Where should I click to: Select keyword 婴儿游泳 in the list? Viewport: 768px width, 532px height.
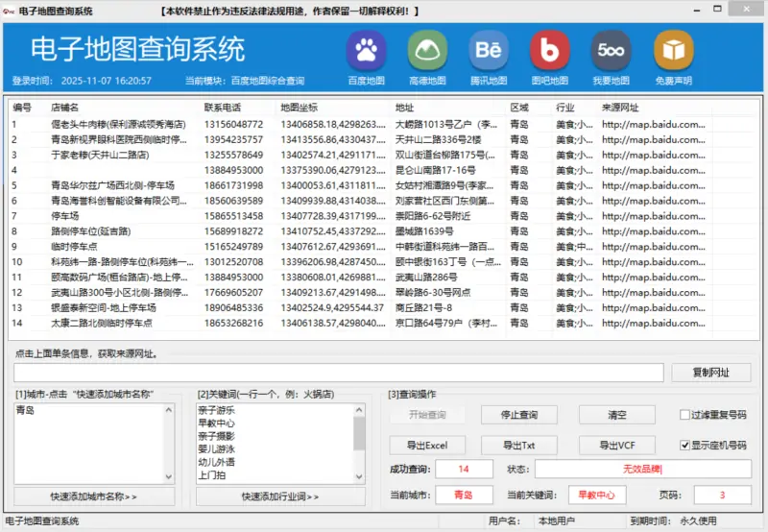pos(217,449)
